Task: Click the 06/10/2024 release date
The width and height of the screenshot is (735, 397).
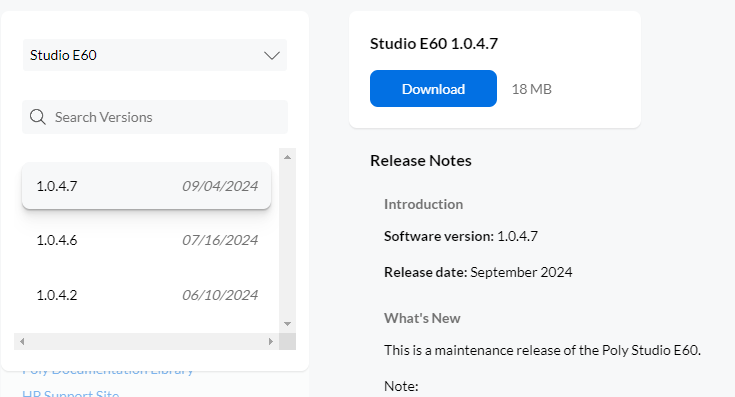Action: pyautogui.click(x=220, y=295)
